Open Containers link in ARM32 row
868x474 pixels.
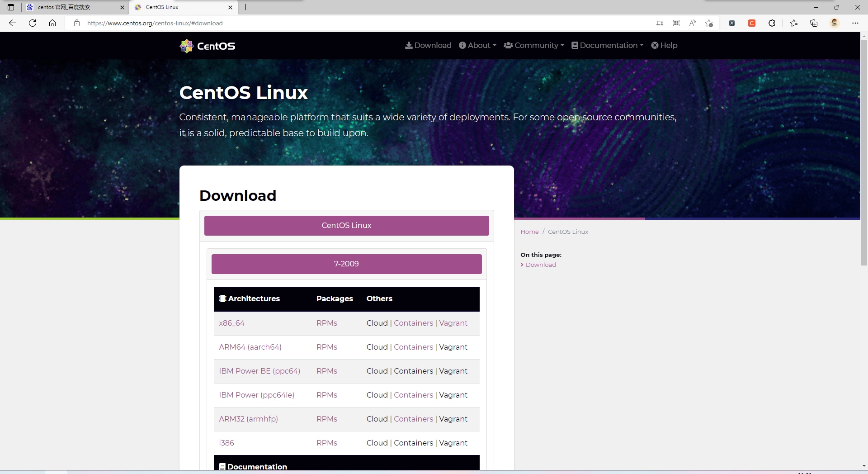click(413, 419)
